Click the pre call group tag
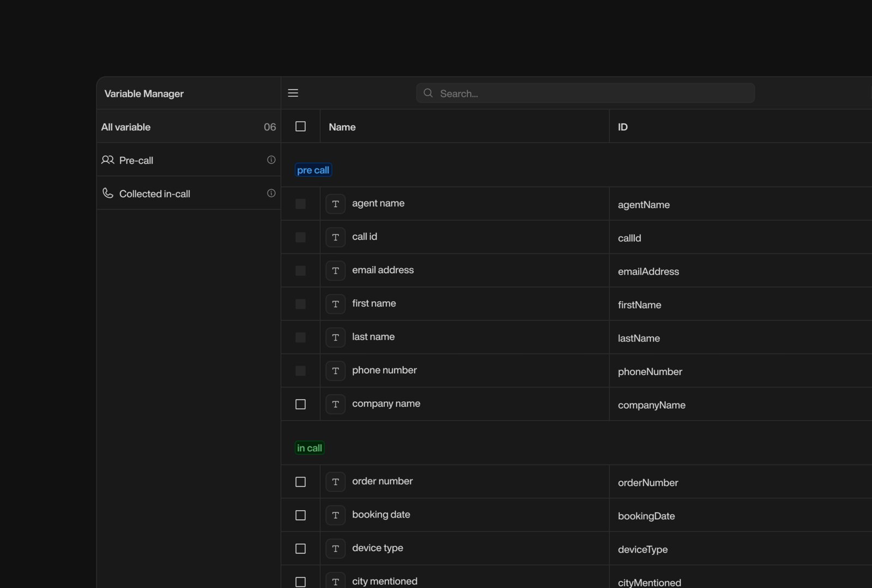Viewport: 872px width, 588px height. (313, 170)
